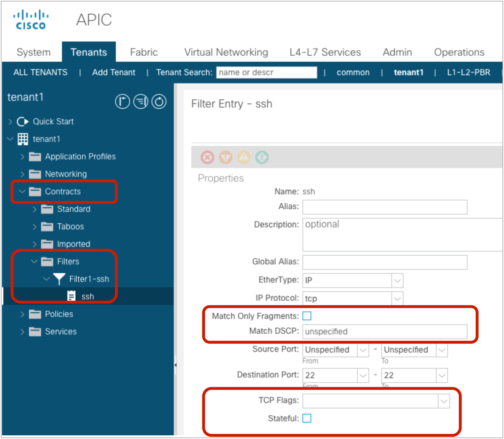Click the Networking folder icon
The width and height of the screenshot is (504, 439).
pyautogui.click(x=35, y=174)
